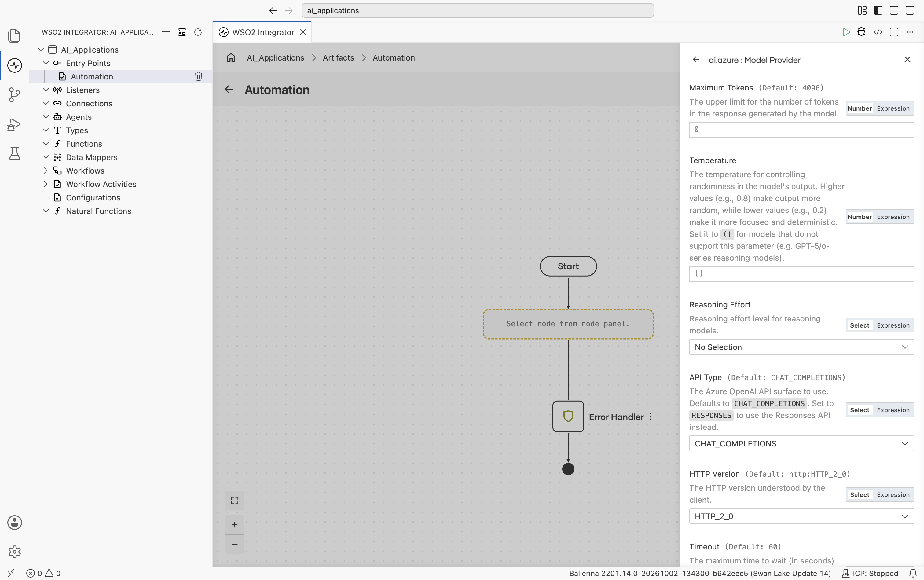Zoom out the diagram with minus button
The height and width of the screenshot is (580, 924).
tap(234, 544)
